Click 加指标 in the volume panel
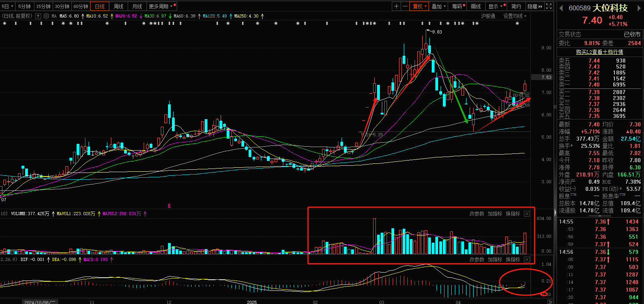This screenshot has height=304, width=644. click(x=495, y=214)
